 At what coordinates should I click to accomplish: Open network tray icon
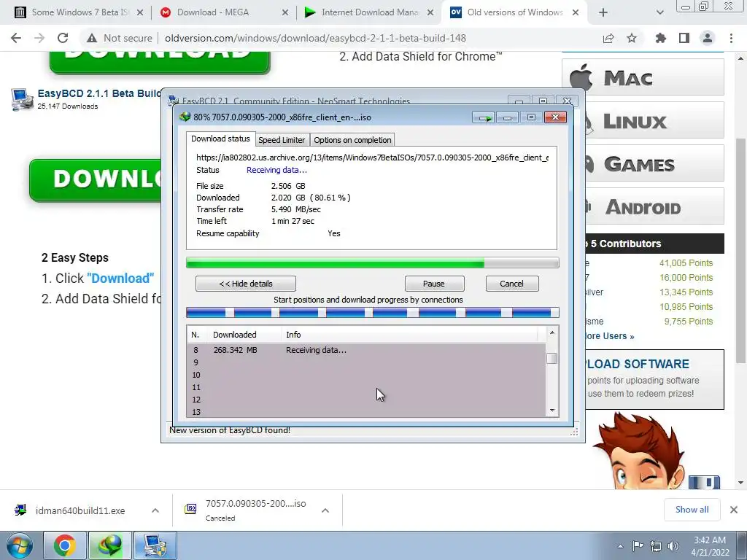[x=656, y=546]
